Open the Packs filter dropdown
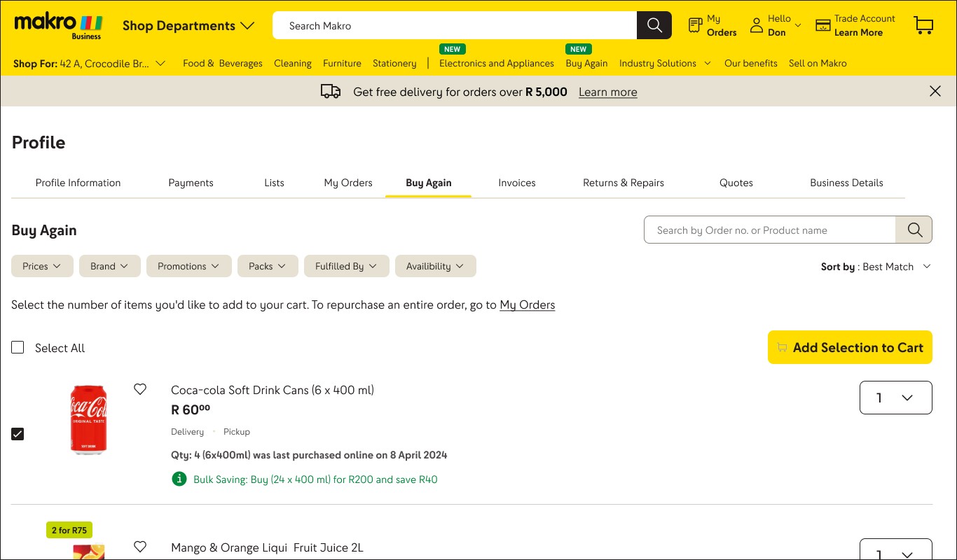The image size is (957, 560). pos(268,266)
